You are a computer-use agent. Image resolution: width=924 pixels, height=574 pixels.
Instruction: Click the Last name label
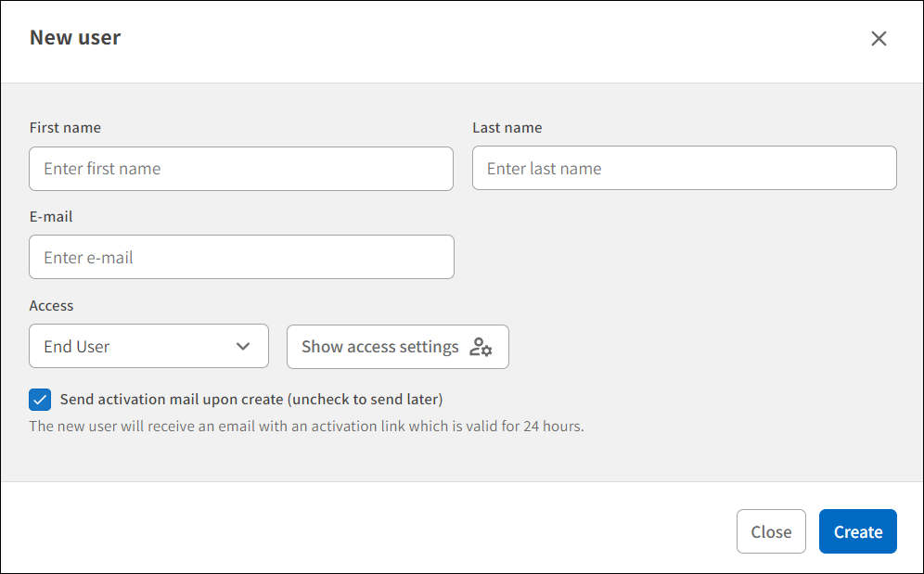[507, 127]
